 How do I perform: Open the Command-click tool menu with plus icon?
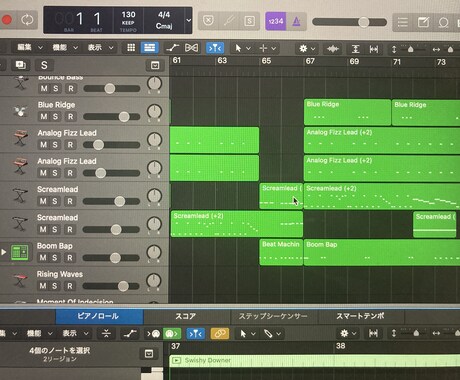pos(268,48)
